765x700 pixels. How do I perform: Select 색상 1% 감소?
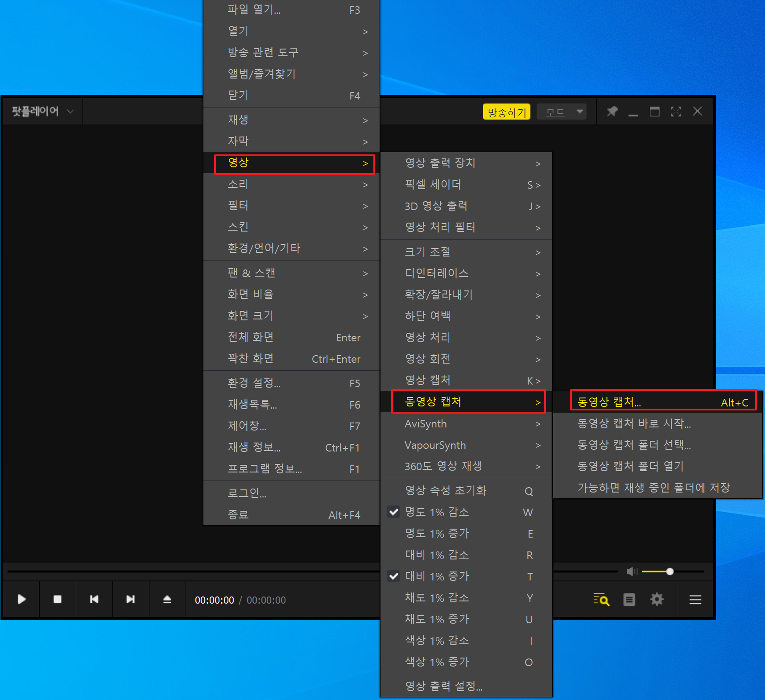point(466,641)
